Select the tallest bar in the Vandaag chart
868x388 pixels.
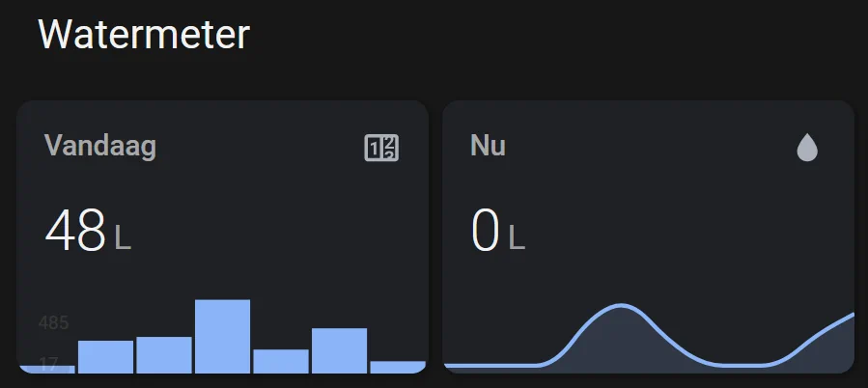point(222,337)
